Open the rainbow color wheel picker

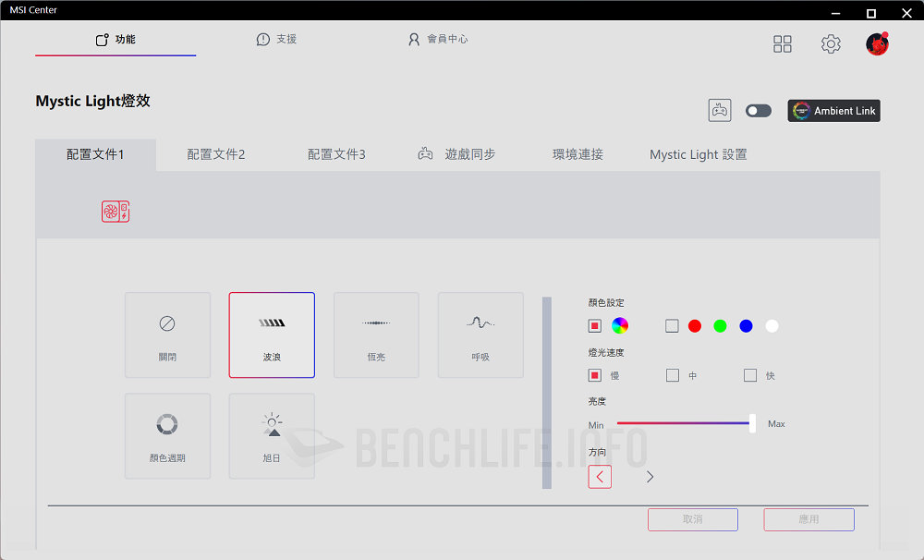pos(620,325)
